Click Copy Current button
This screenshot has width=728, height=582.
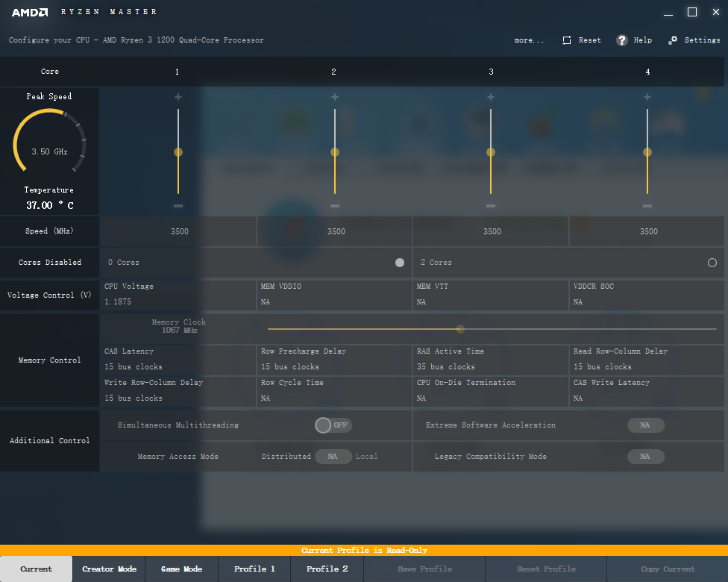pos(668,569)
